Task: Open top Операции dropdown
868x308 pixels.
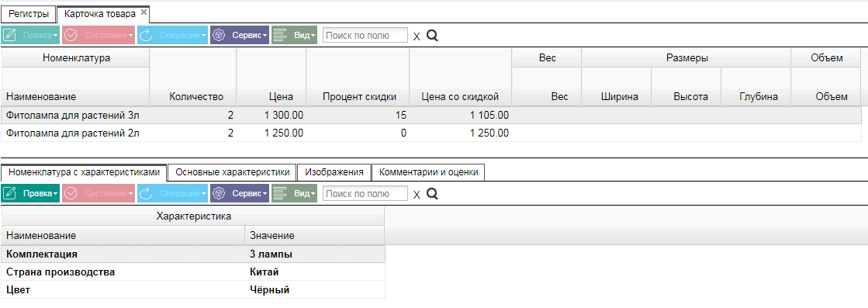Action: click(173, 36)
